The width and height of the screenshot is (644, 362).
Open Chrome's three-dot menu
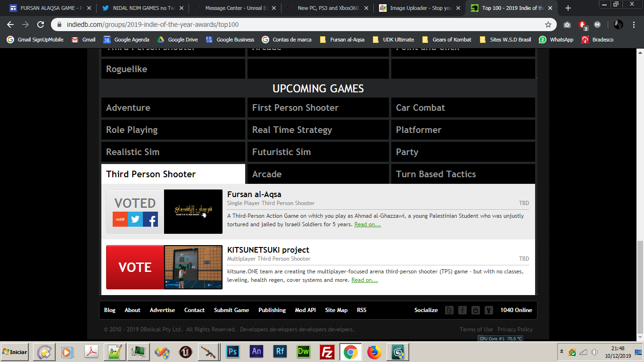pos(634,25)
